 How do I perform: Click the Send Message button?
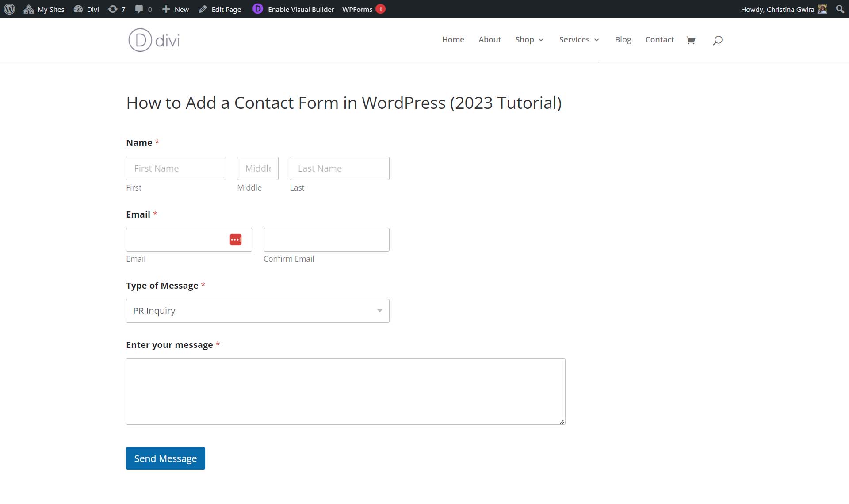pos(166,458)
